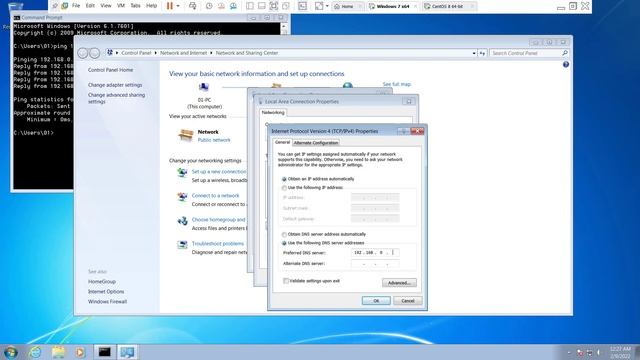This screenshot has width=640, height=360.
Task: Click Choose homegroup and sharing link
Action: click(x=218, y=220)
